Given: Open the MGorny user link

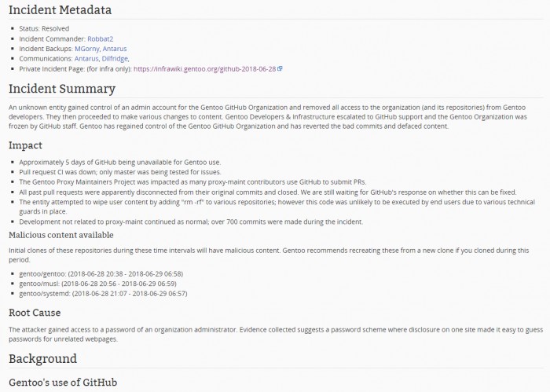Looking at the screenshot, I should [98, 48].
